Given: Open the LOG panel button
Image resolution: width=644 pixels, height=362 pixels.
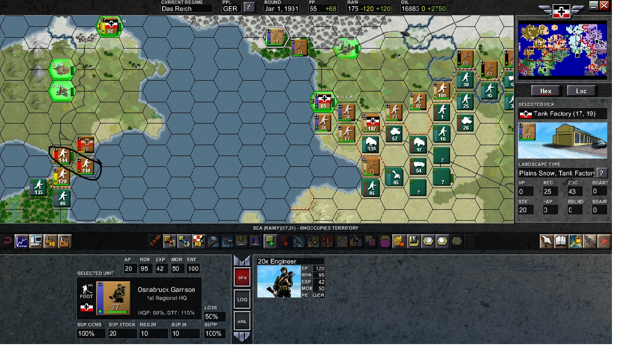Looking at the screenshot, I should click(242, 299).
